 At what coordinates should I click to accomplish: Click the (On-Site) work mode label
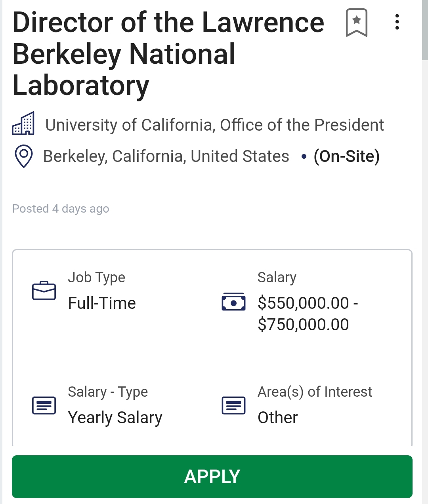coord(347,156)
